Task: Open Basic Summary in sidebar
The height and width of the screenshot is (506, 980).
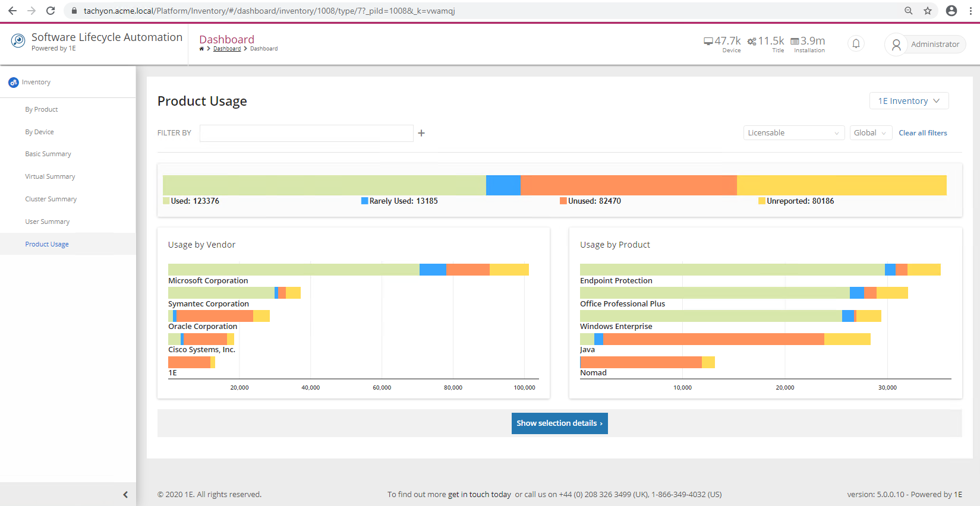Action: (48, 154)
